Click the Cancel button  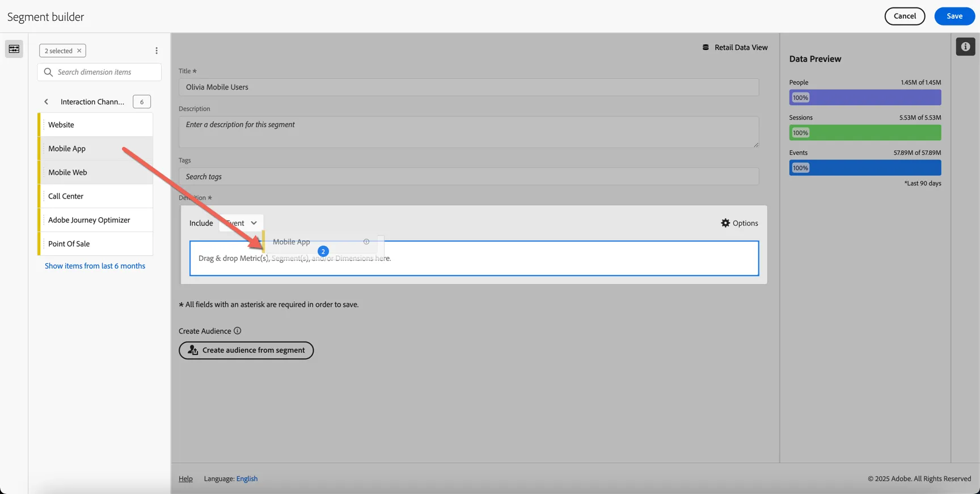[905, 16]
